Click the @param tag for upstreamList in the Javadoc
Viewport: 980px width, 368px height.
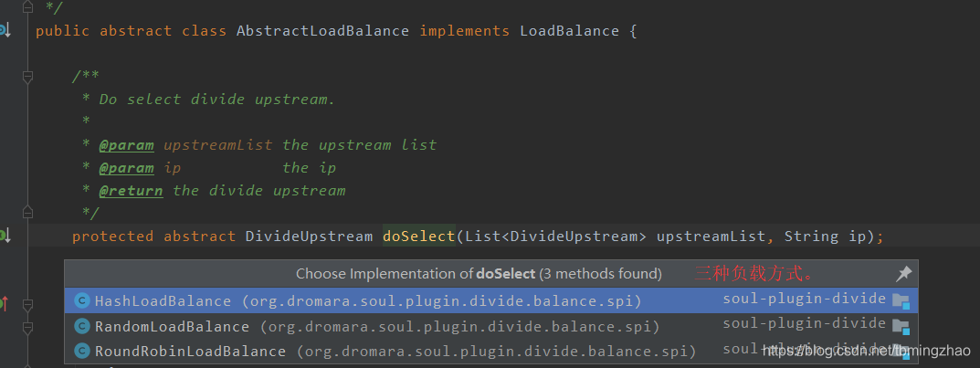click(x=126, y=145)
